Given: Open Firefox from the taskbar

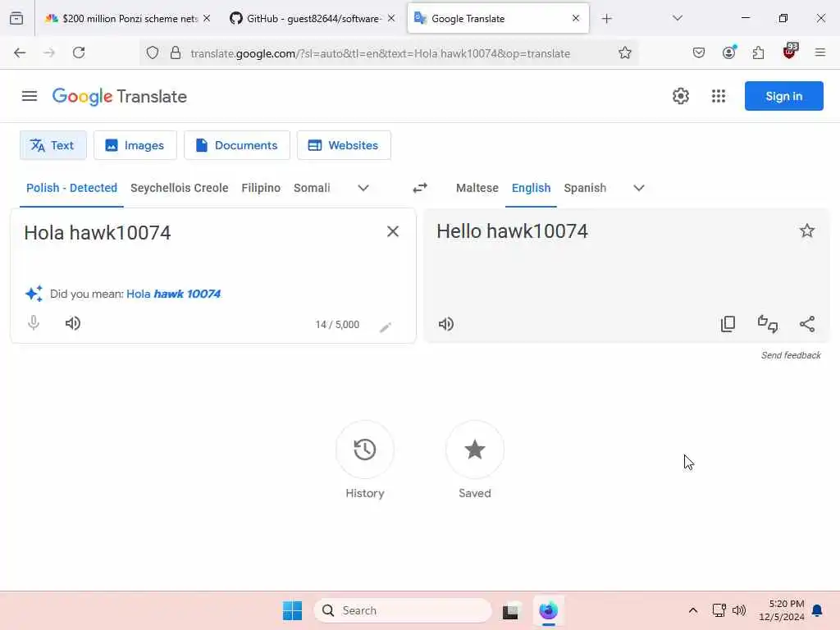Looking at the screenshot, I should click(548, 610).
